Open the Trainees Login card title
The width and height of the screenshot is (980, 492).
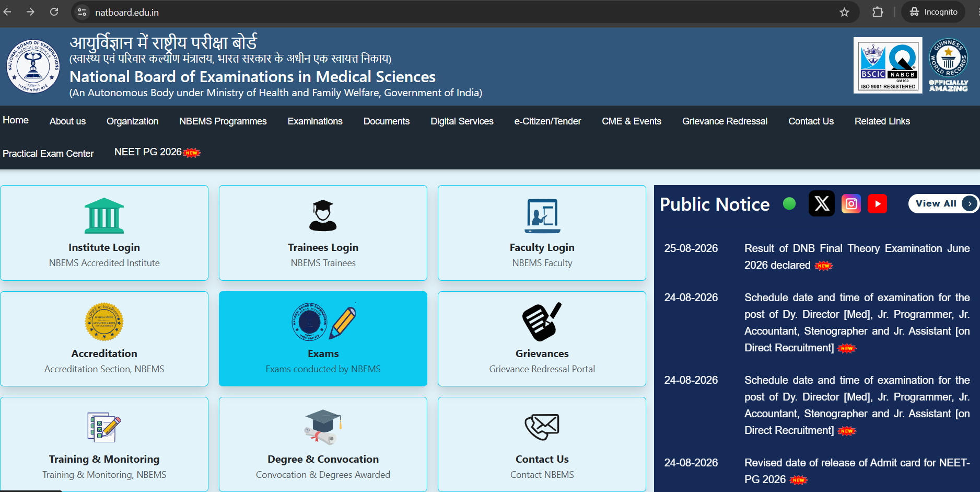(323, 247)
